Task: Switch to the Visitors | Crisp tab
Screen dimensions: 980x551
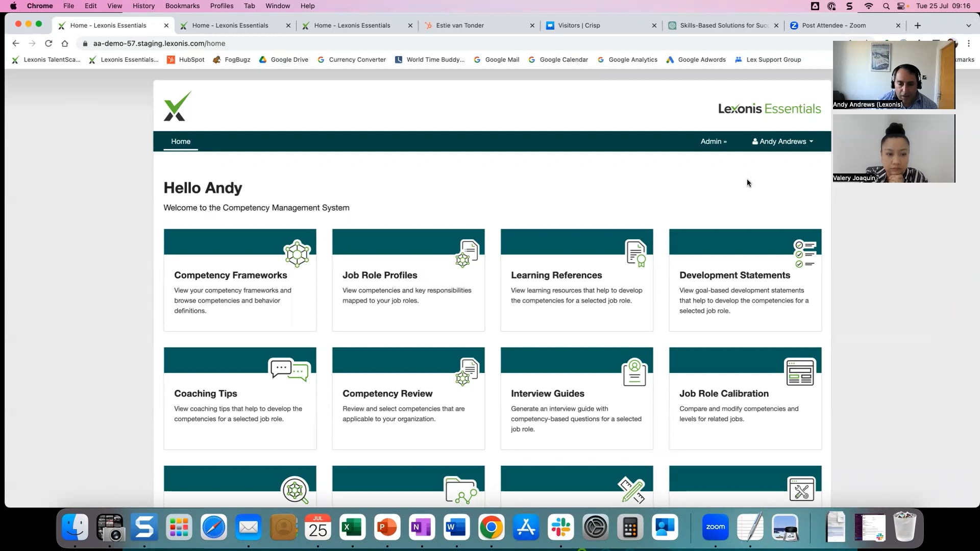Action: tap(579, 26)
